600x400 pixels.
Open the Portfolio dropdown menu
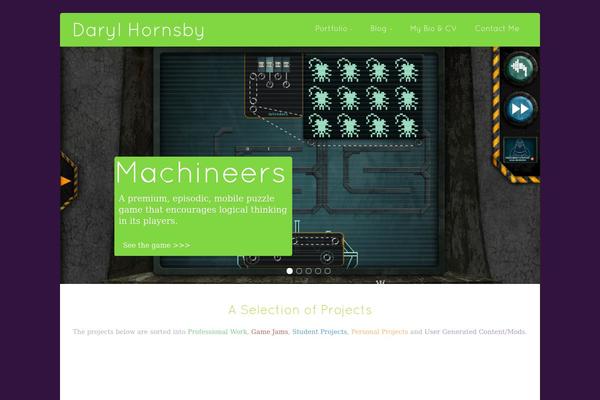pos(333,28)
